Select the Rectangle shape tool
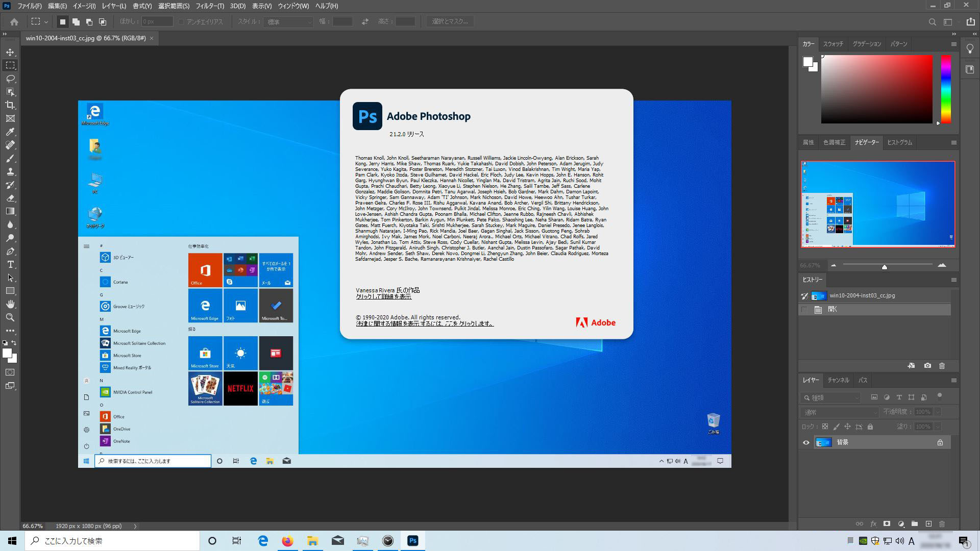Screen dimensions: 980x551 click(10, 291)
